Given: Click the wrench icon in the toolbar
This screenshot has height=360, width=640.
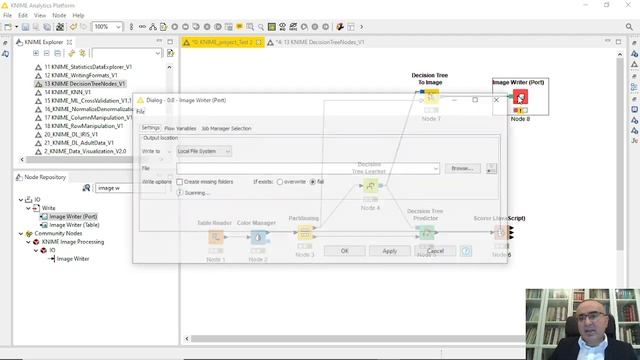Looking at the screenshot, I should [x=340, y=27].
